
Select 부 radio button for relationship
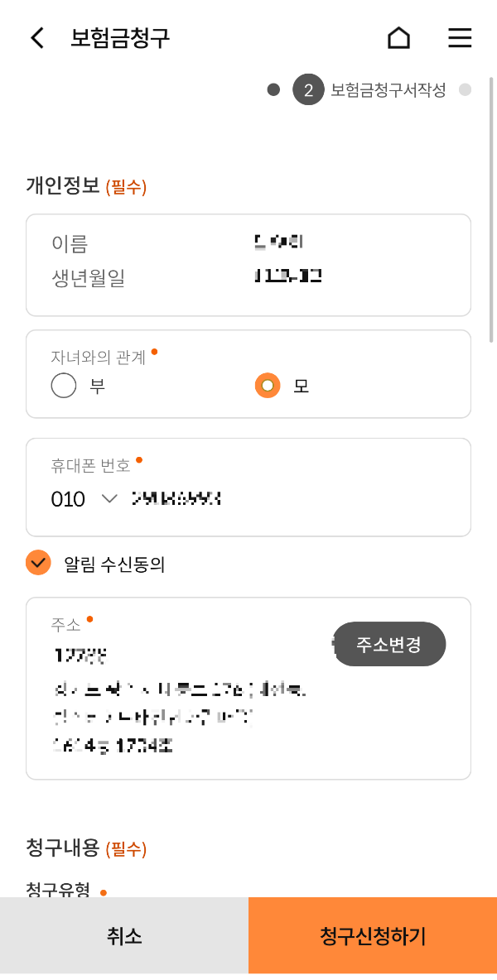click(x=64, y=385)
